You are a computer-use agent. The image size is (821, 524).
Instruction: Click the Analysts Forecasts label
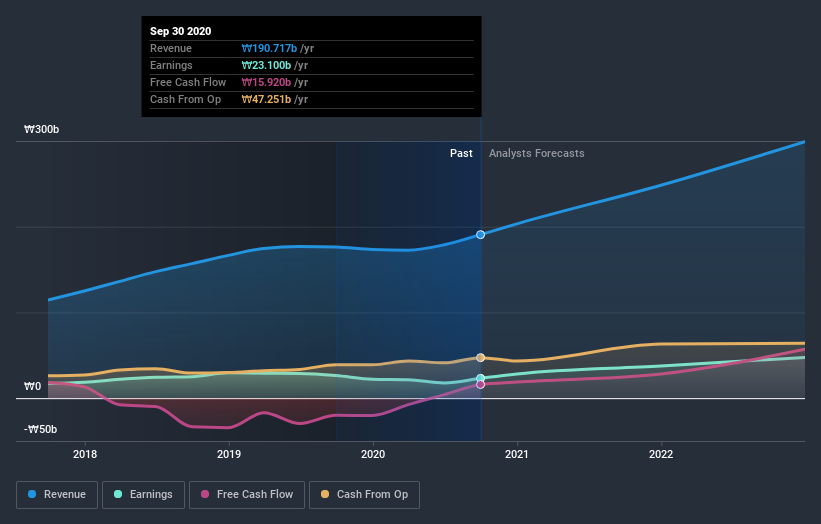click(x=537, y=153)
